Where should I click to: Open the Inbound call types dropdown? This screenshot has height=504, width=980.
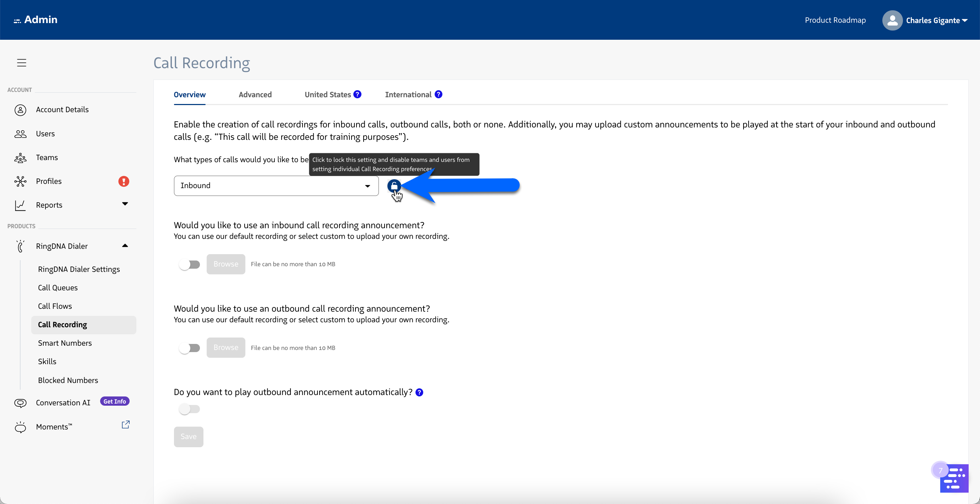[276, 186]
